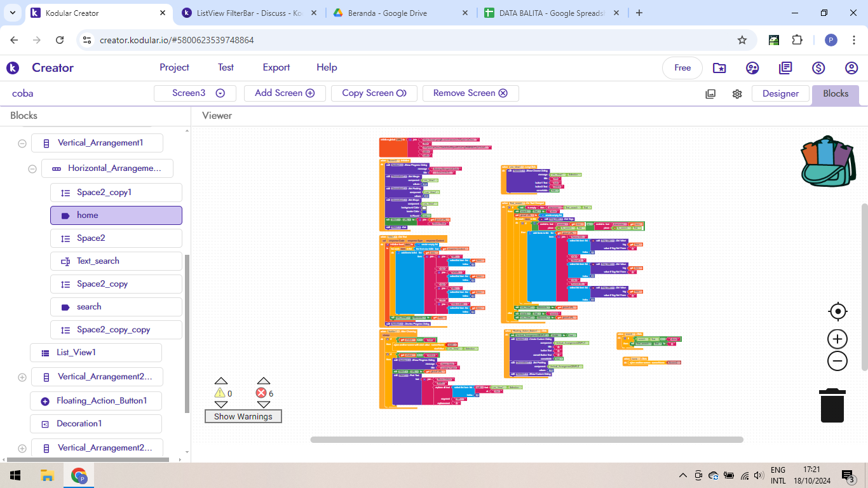Toggle the yellow warnings indicator
The height and width of the screenshot is (488, 868).
click(x=221, y=393)
